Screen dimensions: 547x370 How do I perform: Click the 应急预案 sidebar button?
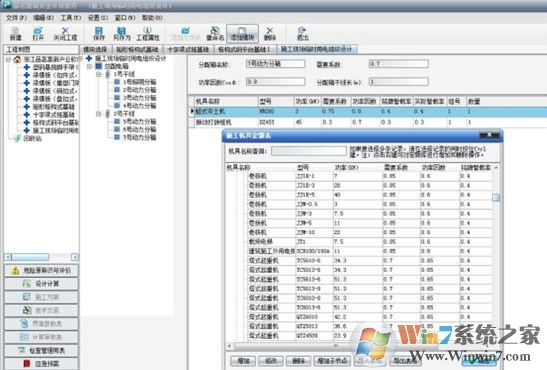[41, 363]
